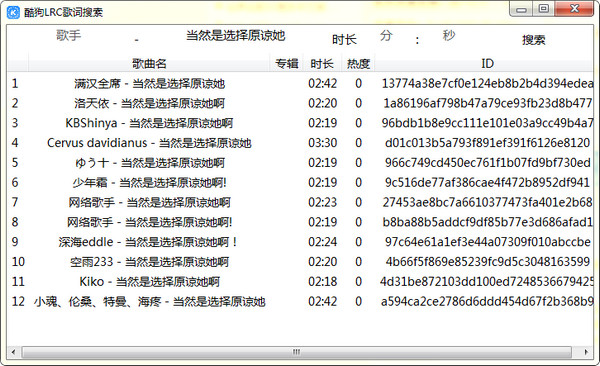
Task: Select the Cervus davidianus result row
Action: tap(300, 143)
